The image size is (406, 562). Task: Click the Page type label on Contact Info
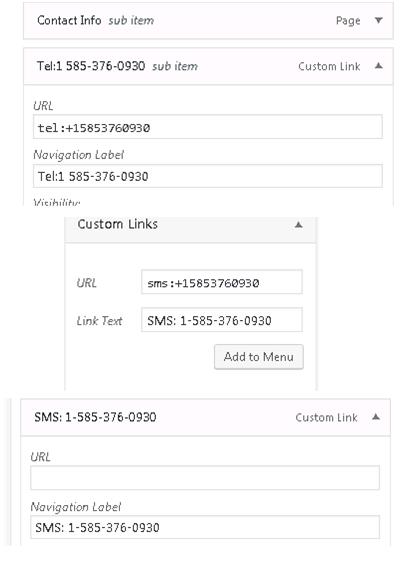(x=348, y=21)
